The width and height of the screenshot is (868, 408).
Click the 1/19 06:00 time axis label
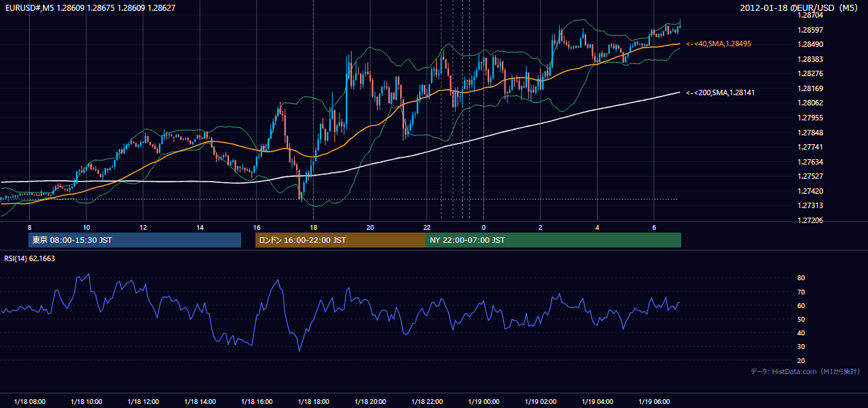(654, 402)
